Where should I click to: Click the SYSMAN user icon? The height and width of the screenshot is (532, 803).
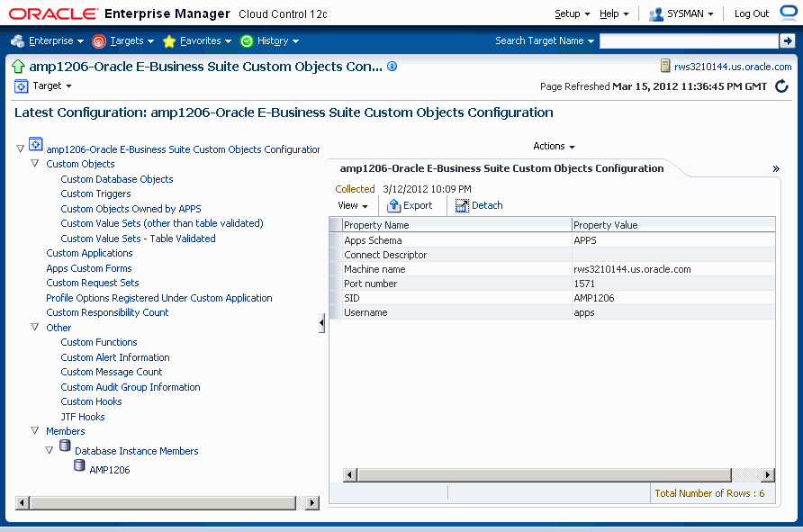coord(656,14)
